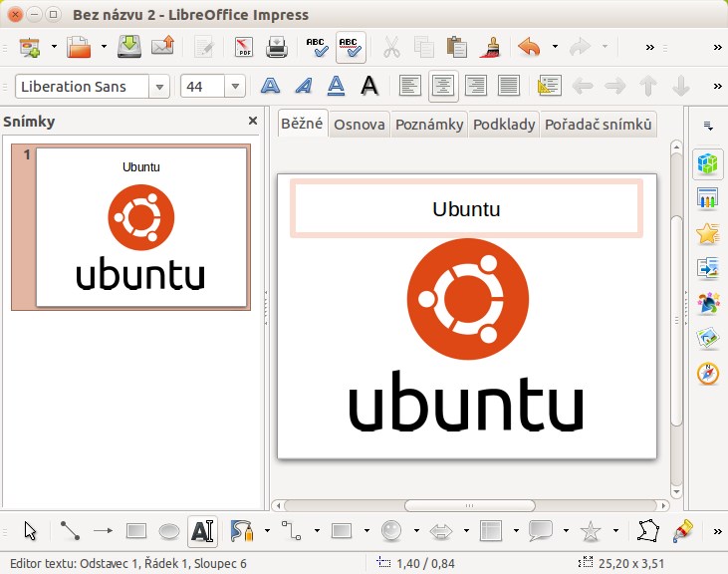This screenshot has height=574, width=728.
Task: Click the horizontal scrollbar handle
Action: point(469,505)
